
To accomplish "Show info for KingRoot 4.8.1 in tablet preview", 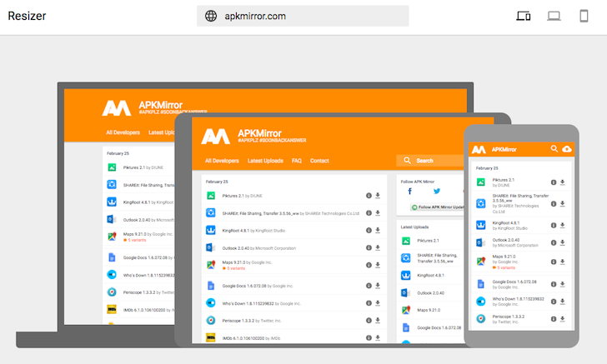I will [369, 230].
